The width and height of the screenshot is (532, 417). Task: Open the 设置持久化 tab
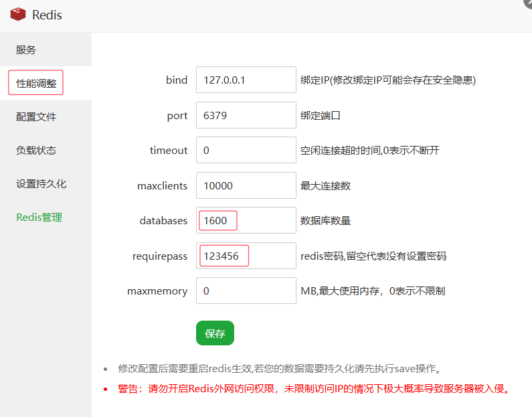(41, 184)
